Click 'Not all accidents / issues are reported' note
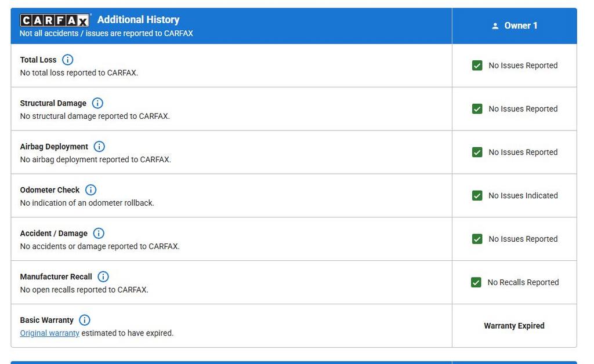Image resolution: width=594 pixels, height=364 pixels. [x=106, y=33]
